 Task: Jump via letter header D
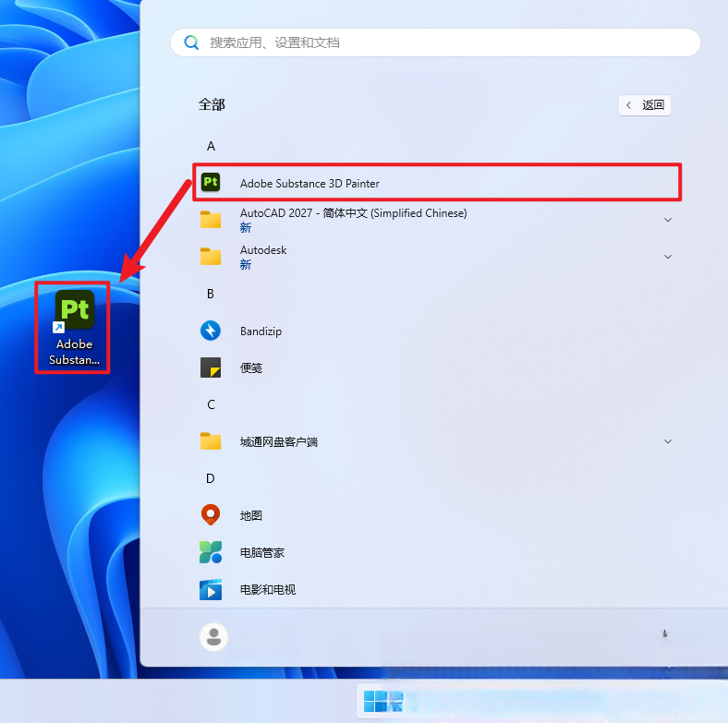[211, 478]
